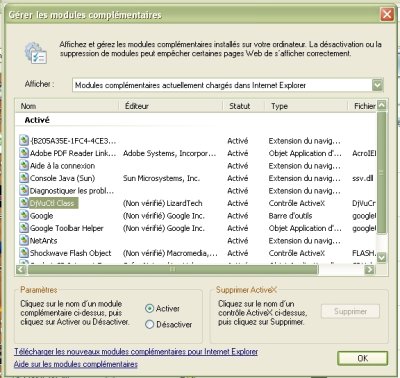Screen dimensions: 400x378
Task: Close the Gérer les modules complémentaires dialog
Action: point(387,14)
